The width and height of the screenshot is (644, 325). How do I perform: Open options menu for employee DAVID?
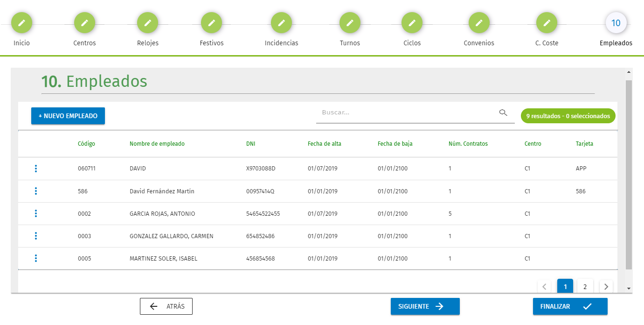point(36,169)
